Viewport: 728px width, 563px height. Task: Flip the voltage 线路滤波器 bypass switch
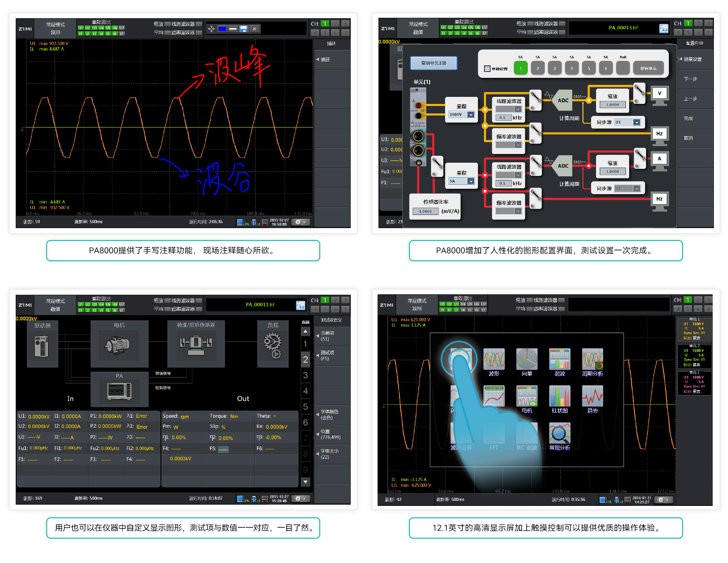[x=535, y=100]
